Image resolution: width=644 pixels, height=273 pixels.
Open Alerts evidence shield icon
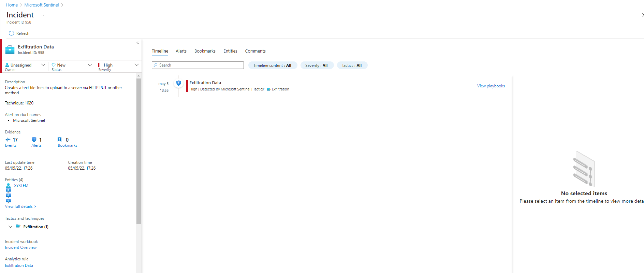(x=34, y=140)
